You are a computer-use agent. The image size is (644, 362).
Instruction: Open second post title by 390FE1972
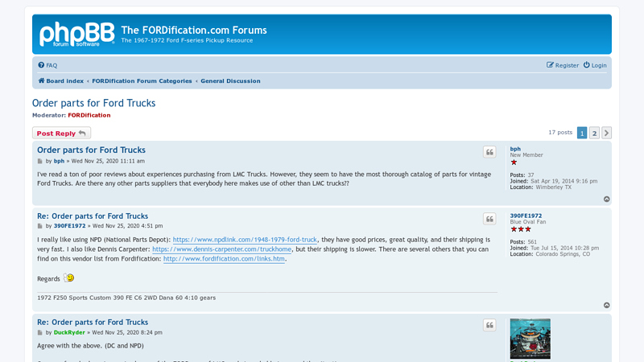(x=93, y=216)
